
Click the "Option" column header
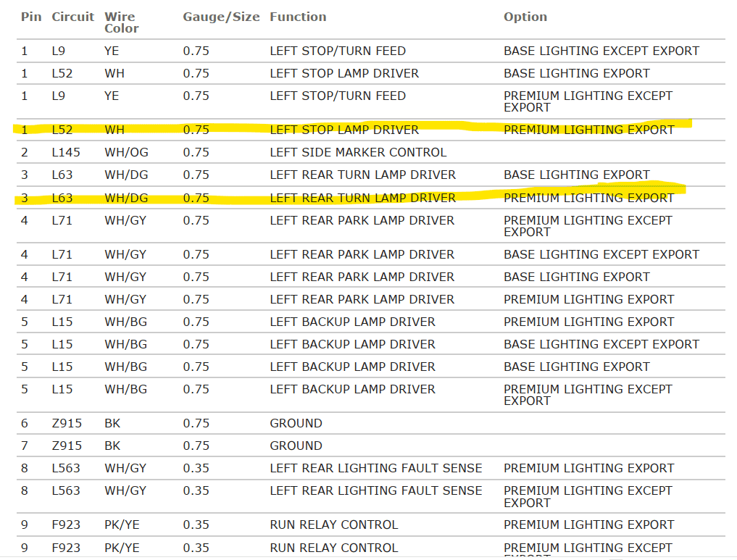tap(525, 17)
